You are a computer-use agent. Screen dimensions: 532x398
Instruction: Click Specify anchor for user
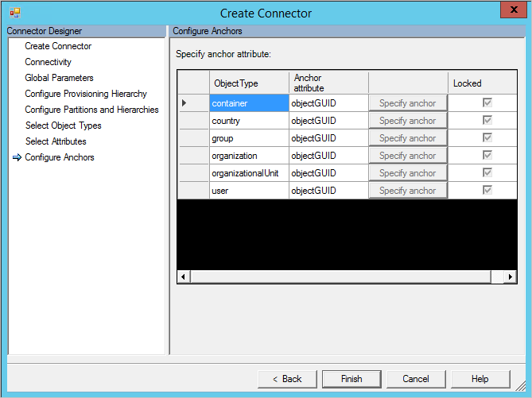pyautogui.click(x=407, y=191)
